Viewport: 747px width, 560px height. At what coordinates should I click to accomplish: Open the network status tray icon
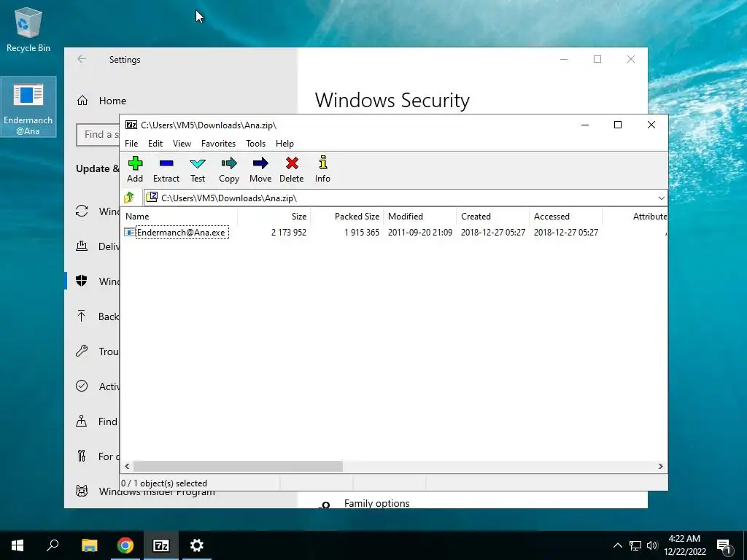(x=635, y=545)
